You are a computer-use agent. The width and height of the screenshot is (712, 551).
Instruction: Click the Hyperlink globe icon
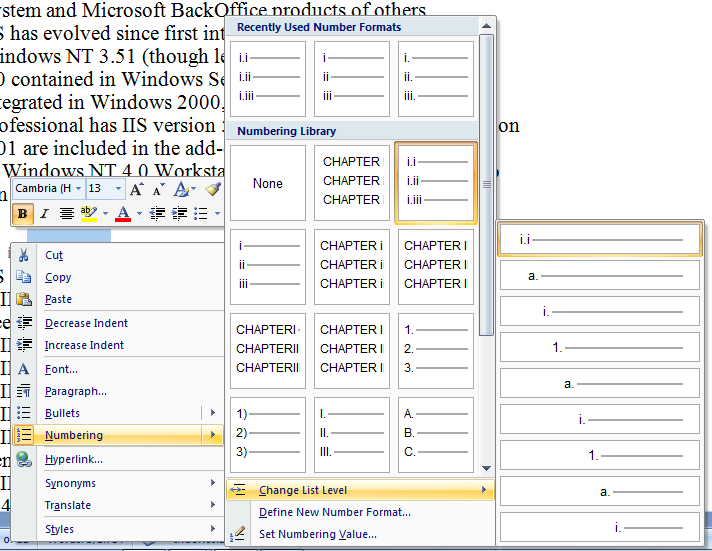(24, 459)
